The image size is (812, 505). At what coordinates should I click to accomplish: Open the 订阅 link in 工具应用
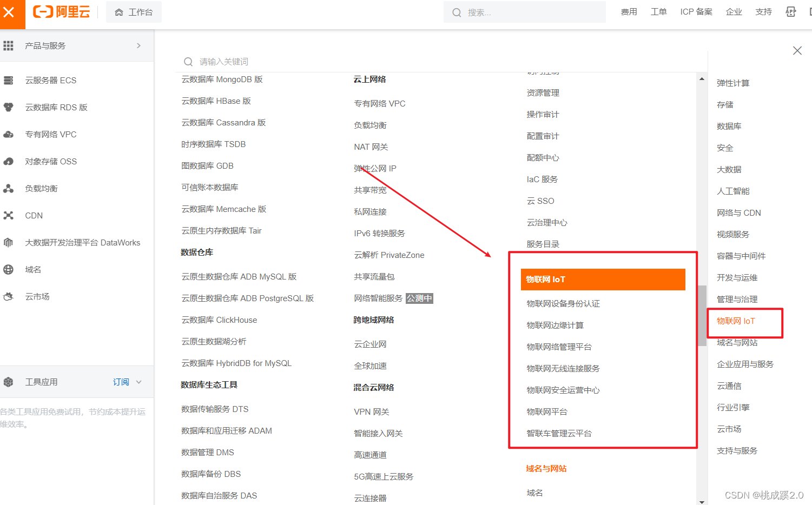[121, 382]
